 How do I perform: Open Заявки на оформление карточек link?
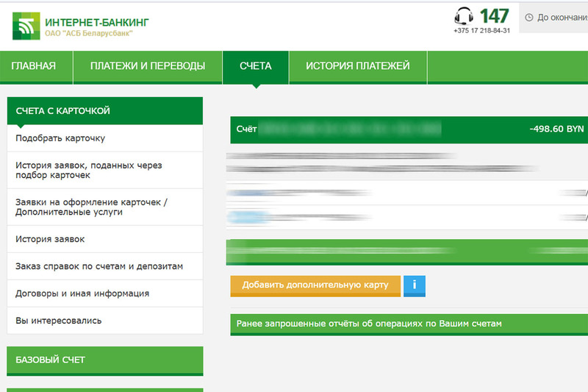tap(91, 207)
